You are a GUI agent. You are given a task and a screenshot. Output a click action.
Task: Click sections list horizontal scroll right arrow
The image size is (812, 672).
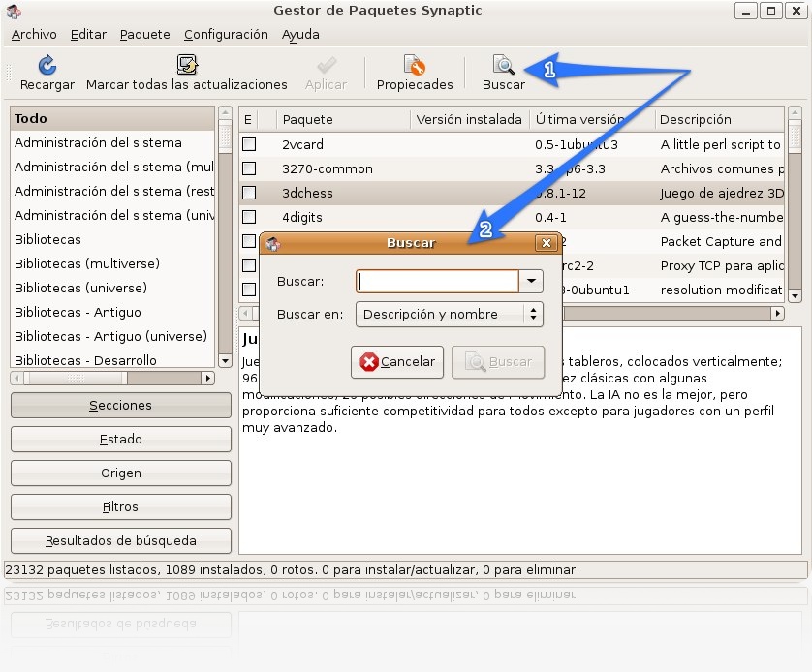click(x=207, y=379)
